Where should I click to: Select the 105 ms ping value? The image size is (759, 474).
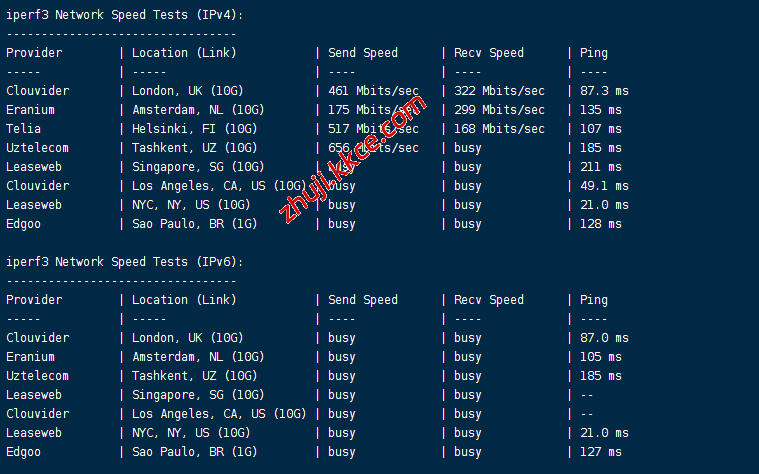[x=600, y=357]
